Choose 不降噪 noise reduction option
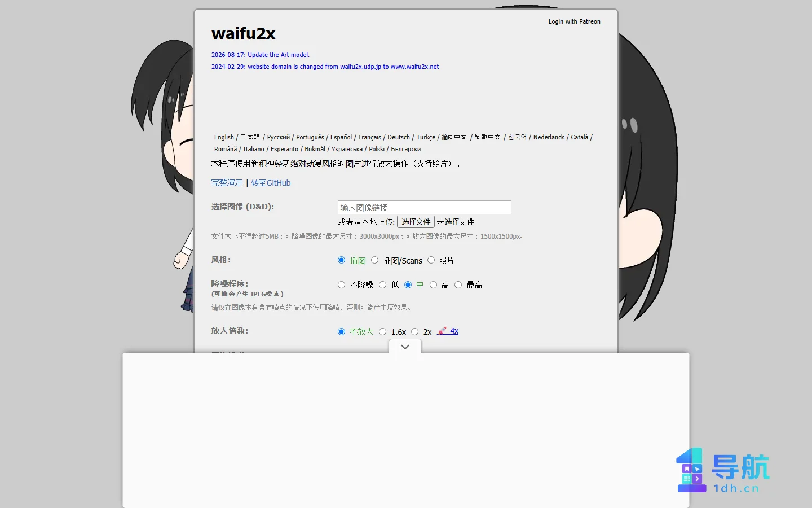The image size is (812, 508). pos(341,285)
